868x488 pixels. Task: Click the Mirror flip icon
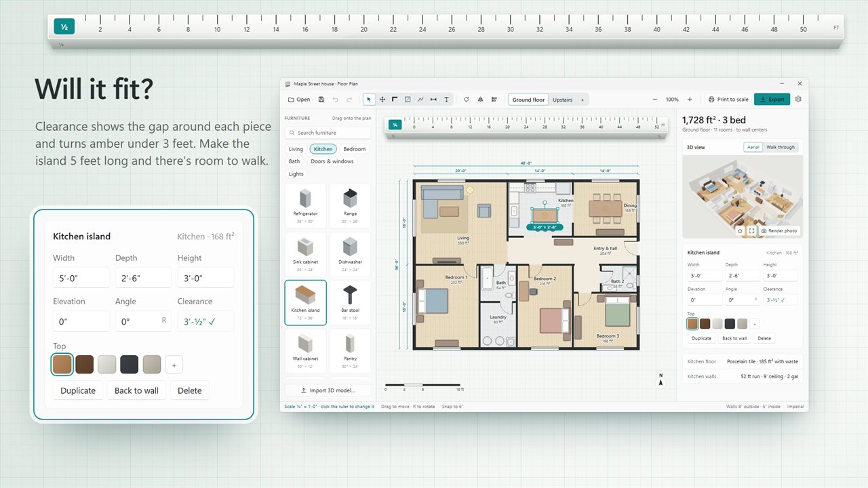[480, 100]
